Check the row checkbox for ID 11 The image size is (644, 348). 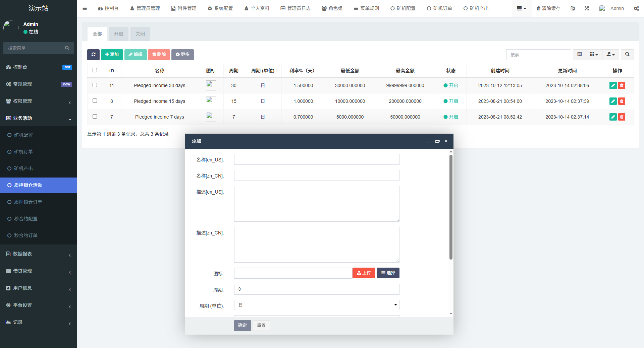tap(95, 85)
